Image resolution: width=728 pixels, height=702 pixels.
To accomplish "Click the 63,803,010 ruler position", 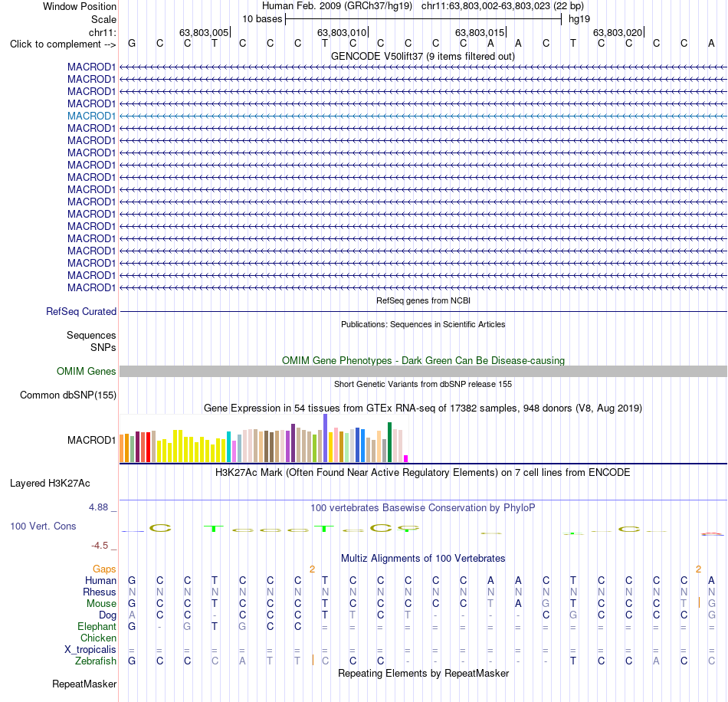I will (342, 32).
